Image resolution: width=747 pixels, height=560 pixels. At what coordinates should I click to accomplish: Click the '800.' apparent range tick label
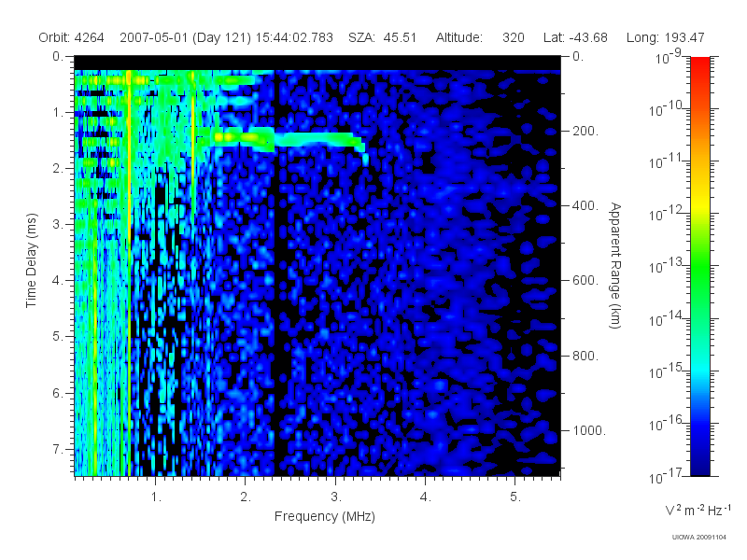click(585, 356)
